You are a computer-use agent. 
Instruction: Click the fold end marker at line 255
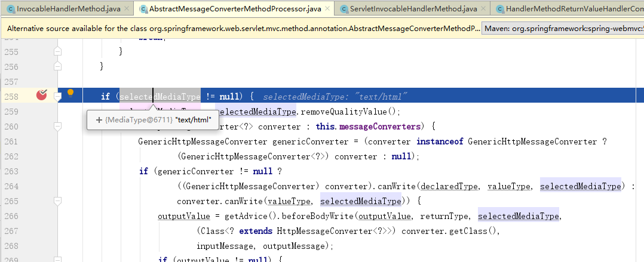click(x=58, y=52)
